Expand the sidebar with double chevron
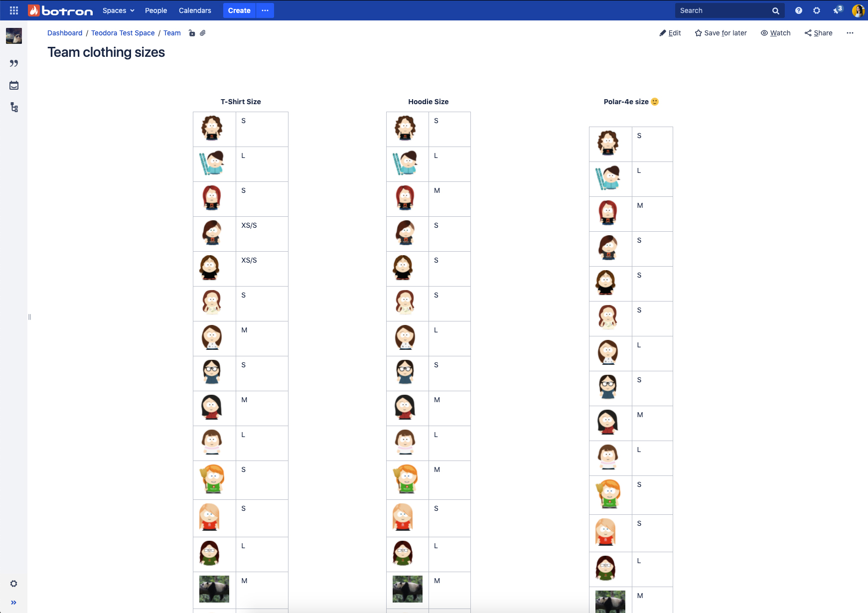Viewport: 868px width, 613px height. (14, 603)
